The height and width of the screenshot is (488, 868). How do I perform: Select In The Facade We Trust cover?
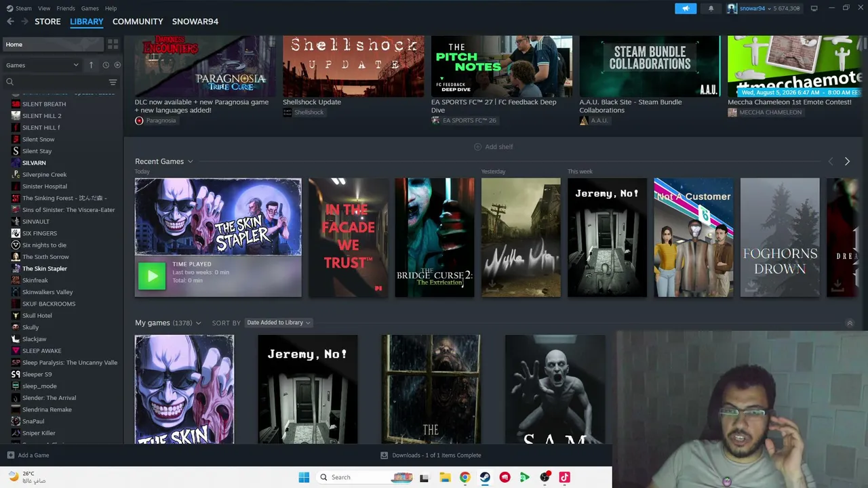coord(349,237)
